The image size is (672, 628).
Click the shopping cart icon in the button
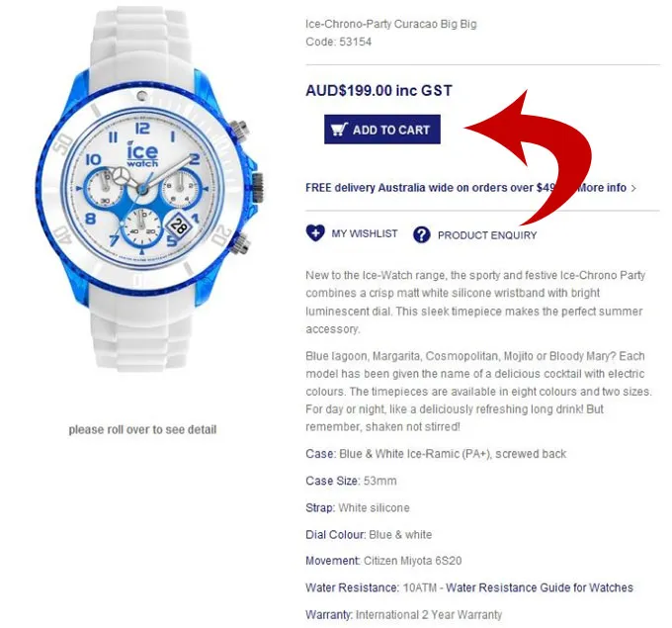coord(339,130)
